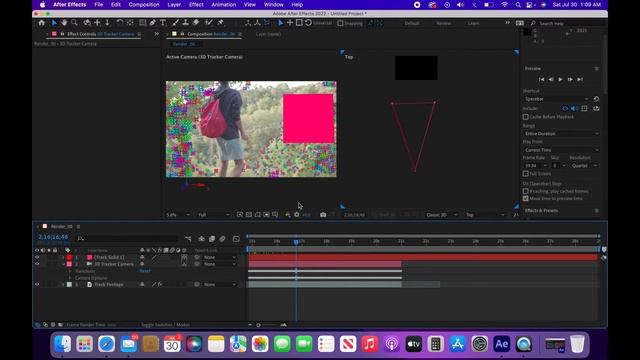Screen dimensions: 640x360
Task: Hide the Track Footage layer
Action: (x=37, y=284)
